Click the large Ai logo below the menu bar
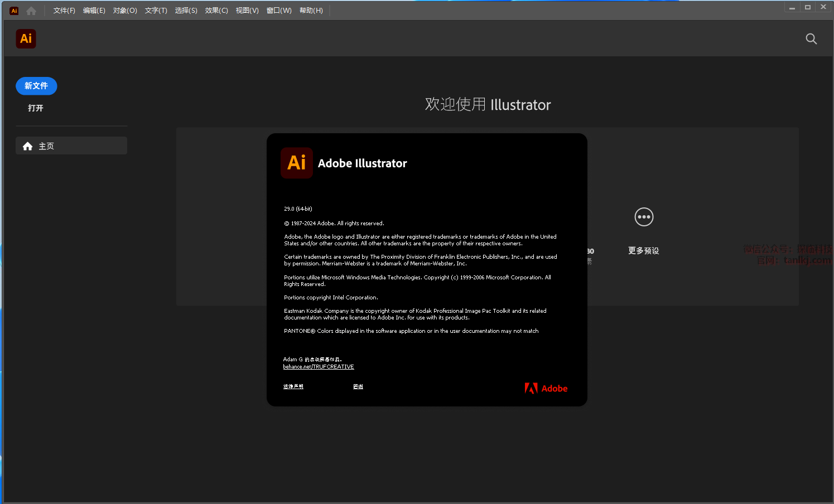834x504 pixels. pyautogui.click(x=26, y=38)
